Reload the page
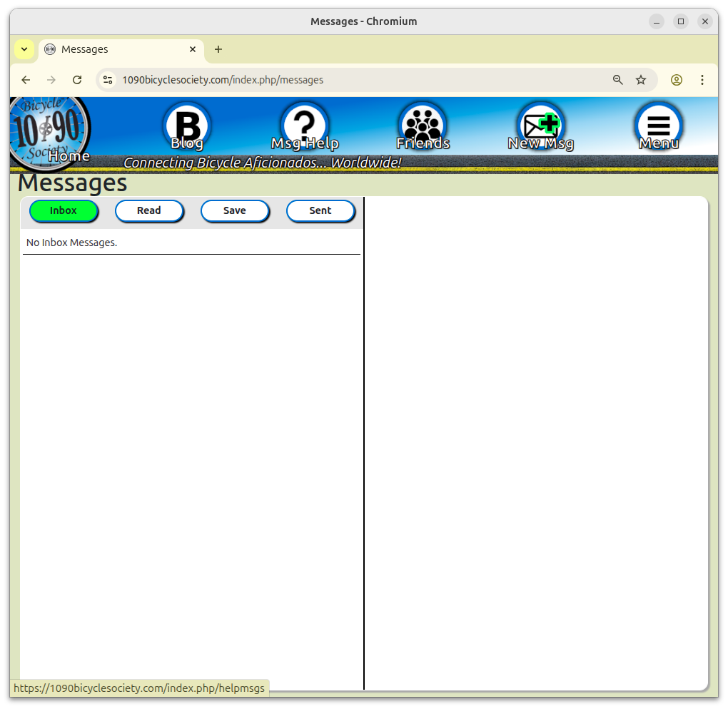This screenshot has height=709, width=728. tap(77, 80)
